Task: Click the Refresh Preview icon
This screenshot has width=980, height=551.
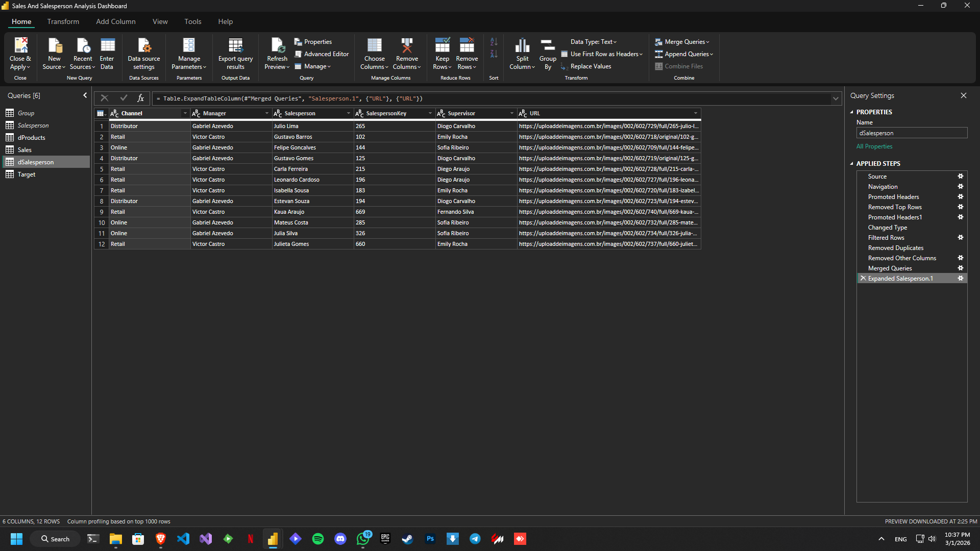Action: coord(277,46)
